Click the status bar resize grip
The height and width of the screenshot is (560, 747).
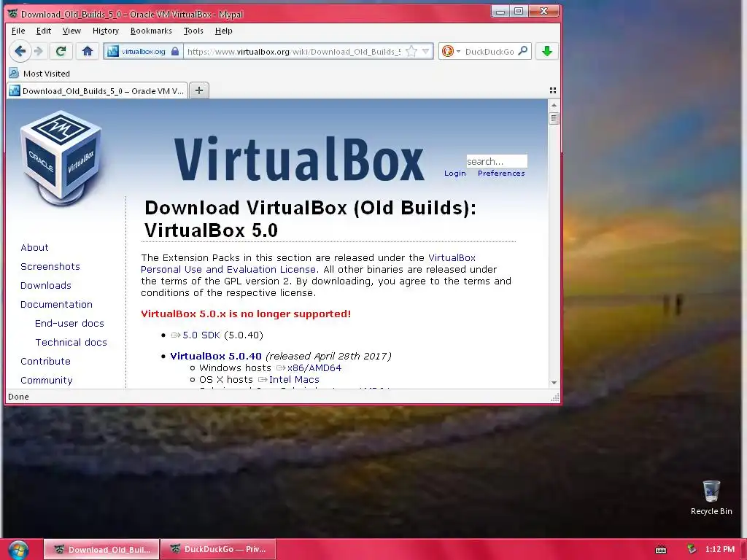(x=555, y=397)
